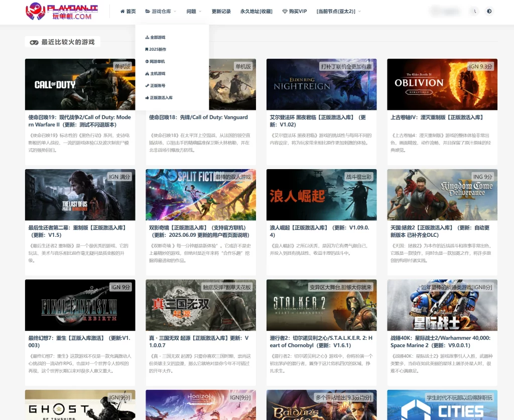Click the bookmark icon beside 2025新作
Image resolution: width=514 pixels, height=420 pixels.
[147, 50]
